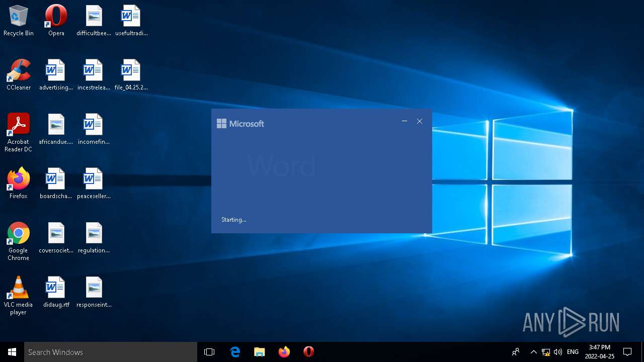
Task: Launch Firefox from the desktop shortcut
Action: pyautogui.click(x=19, y=184)
